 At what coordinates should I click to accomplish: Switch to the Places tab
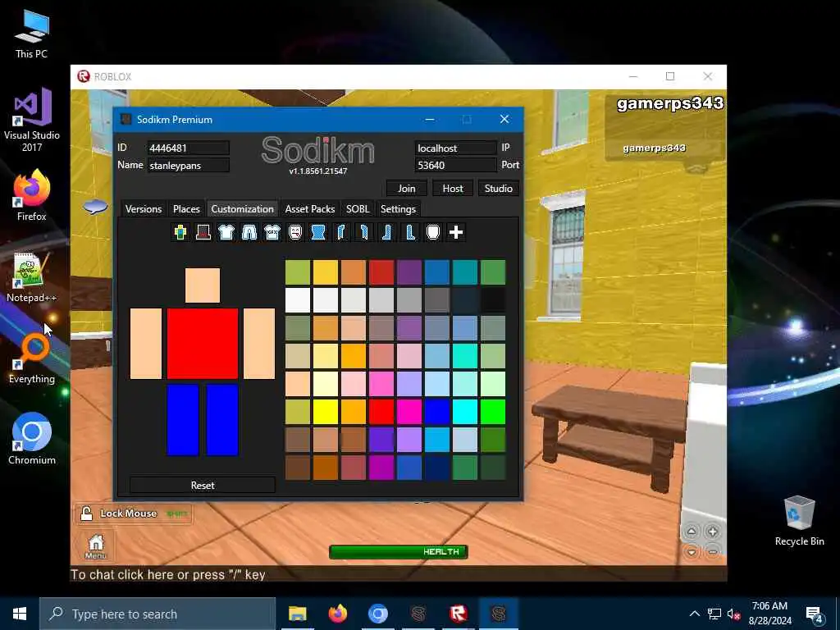[186, 209]
